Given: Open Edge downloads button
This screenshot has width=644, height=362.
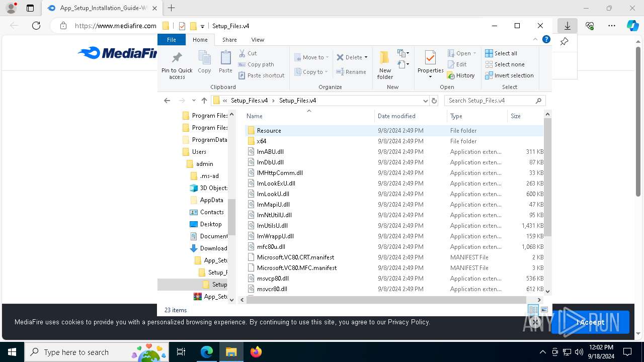Looking at the screenshot, I should click(x=567, y=26).
